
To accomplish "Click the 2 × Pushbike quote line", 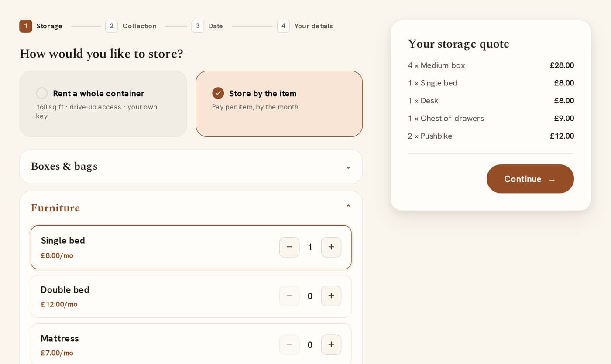I will point(491,136).
